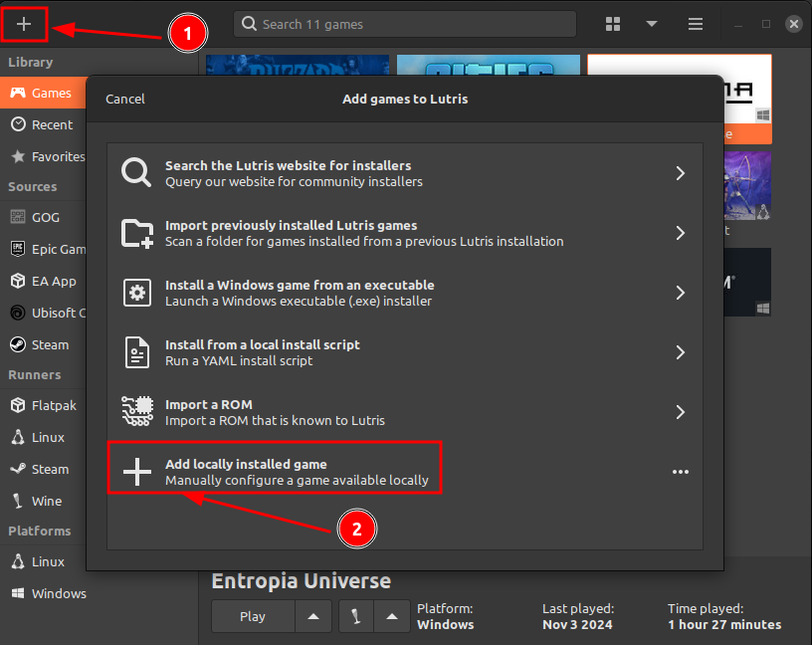Open Flatpak runner in sidebar
The width and height of the screenshot is (812, 645).
coord(53,405)
